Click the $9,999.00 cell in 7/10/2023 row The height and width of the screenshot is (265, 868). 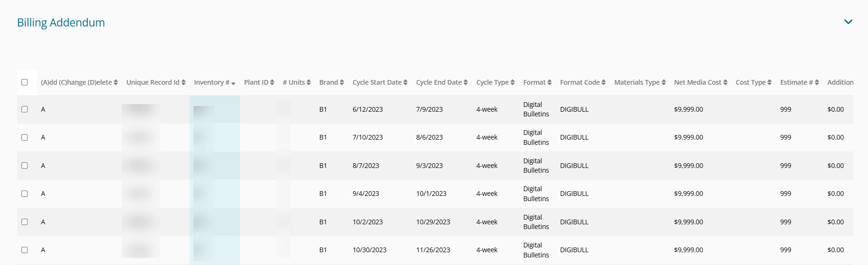688,137
